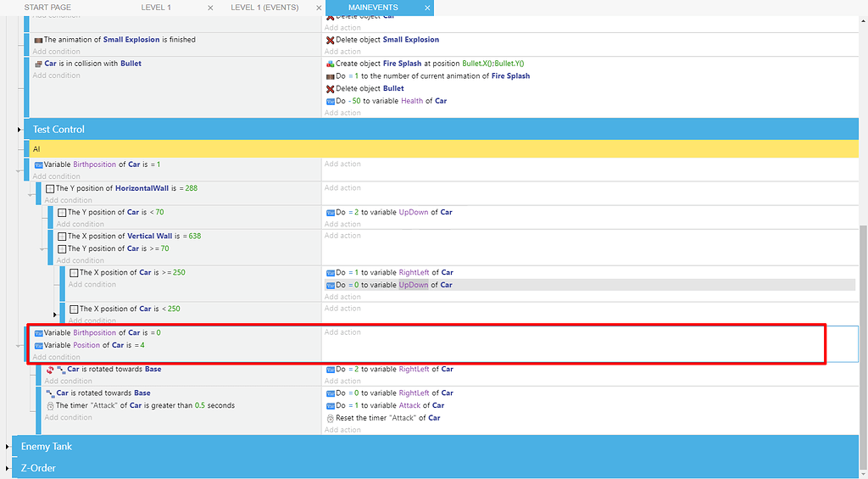Click the scroll down arrow of the events sheet

[x=864, y=475]
